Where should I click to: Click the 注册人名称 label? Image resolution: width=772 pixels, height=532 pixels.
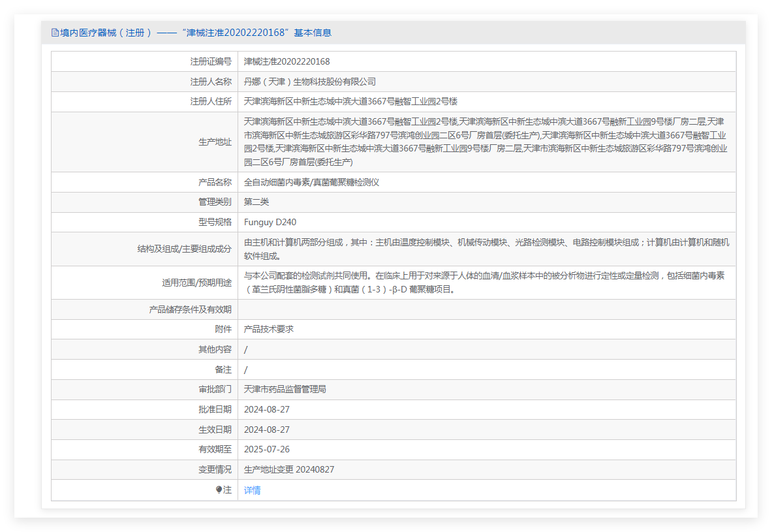(x=211, y=82)
